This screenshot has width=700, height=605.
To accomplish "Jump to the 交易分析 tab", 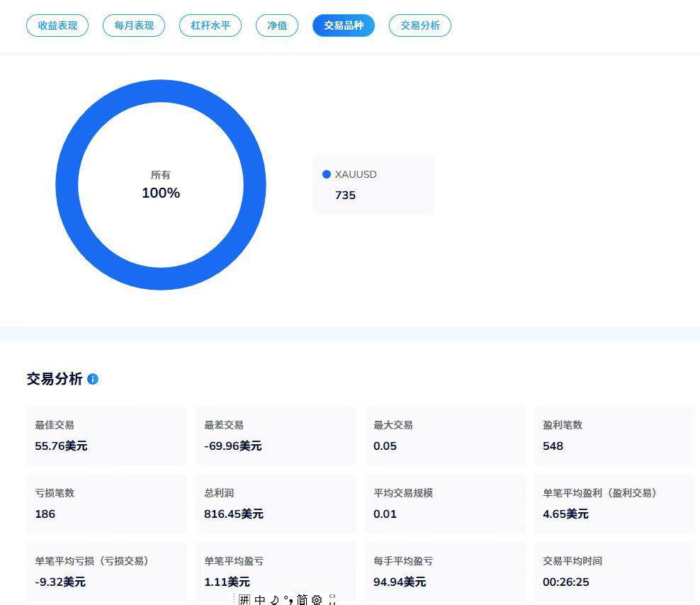I will point(420,26).
